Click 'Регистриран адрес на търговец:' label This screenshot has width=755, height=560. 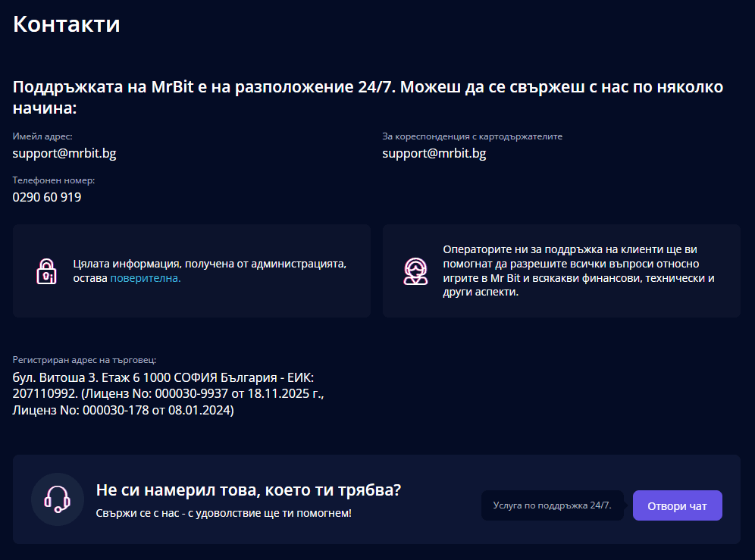[x=84, y=360]
